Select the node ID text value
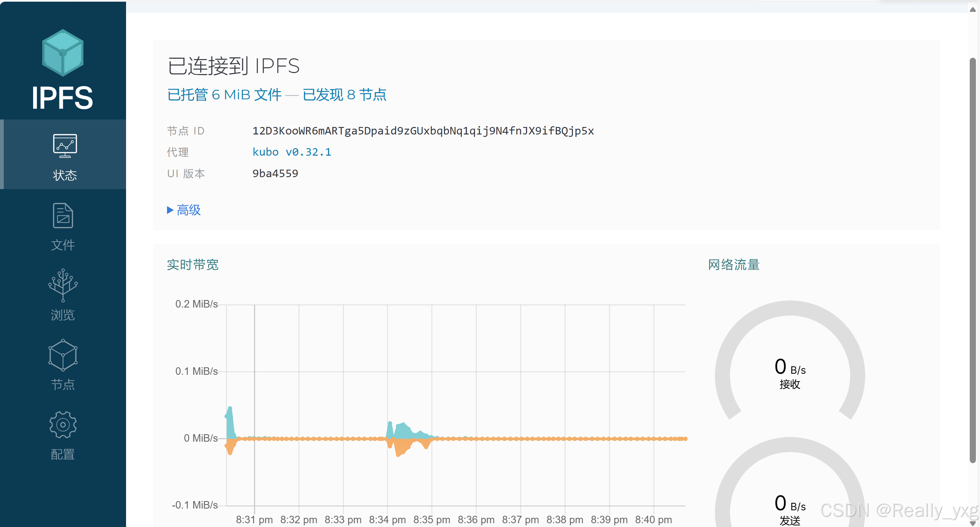 [x=423, y=131]
